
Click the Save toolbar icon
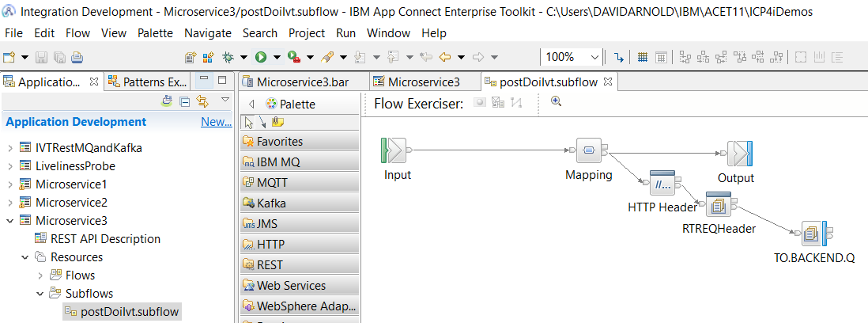[40, 56]
